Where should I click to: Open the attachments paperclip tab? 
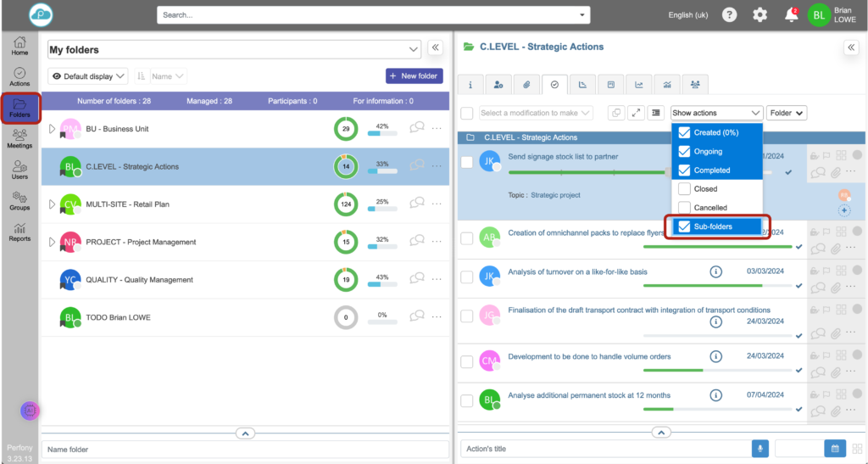(526, 84)
